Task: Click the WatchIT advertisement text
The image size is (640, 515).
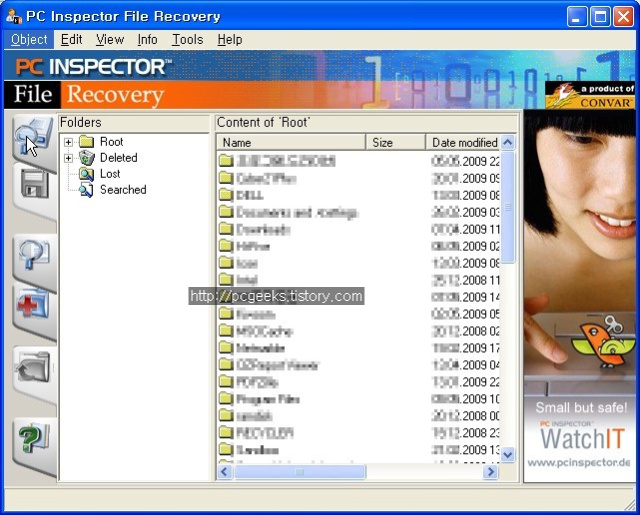Action: point(582,439)
